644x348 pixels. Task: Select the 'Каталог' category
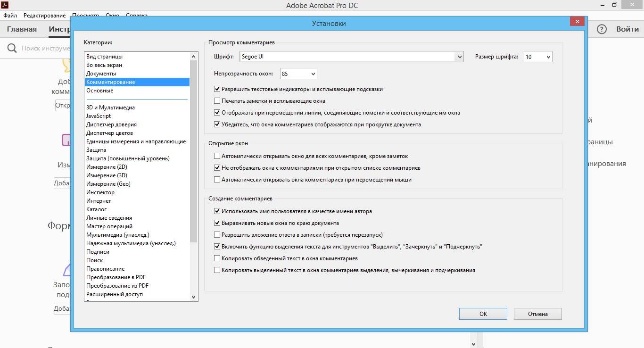pyautogui.click(x=137, y=209)
